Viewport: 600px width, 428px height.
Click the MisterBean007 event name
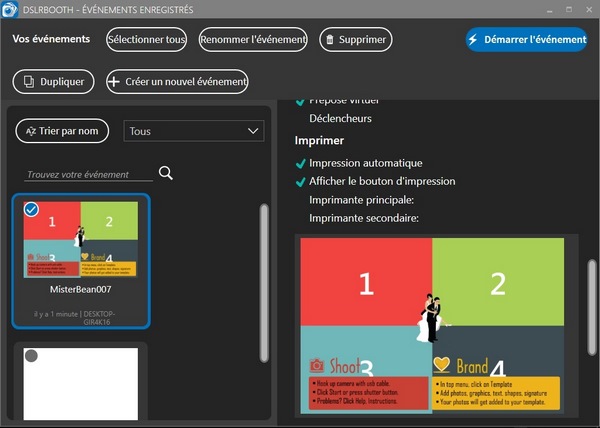81,289
